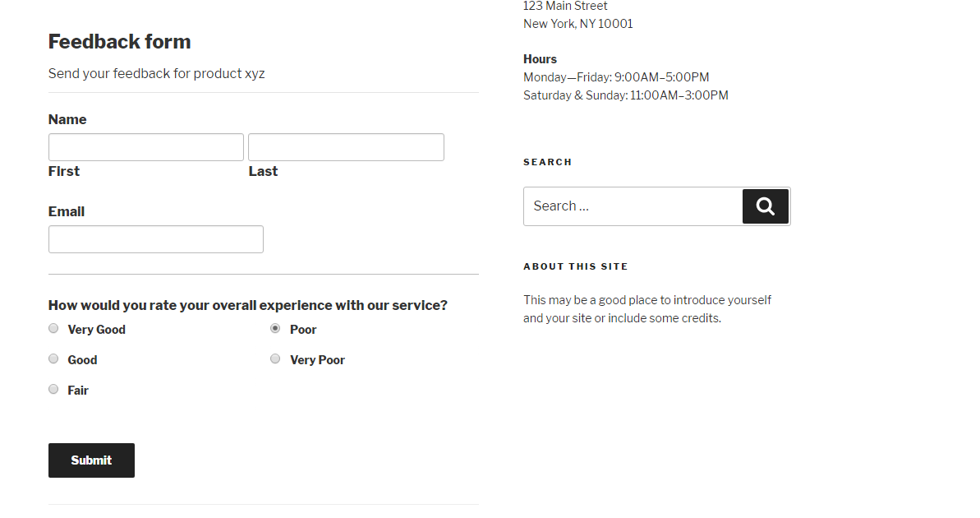Click the 123 Main Street address line
Viewport: 980px width, 518px height.
[x=565, y=6]
